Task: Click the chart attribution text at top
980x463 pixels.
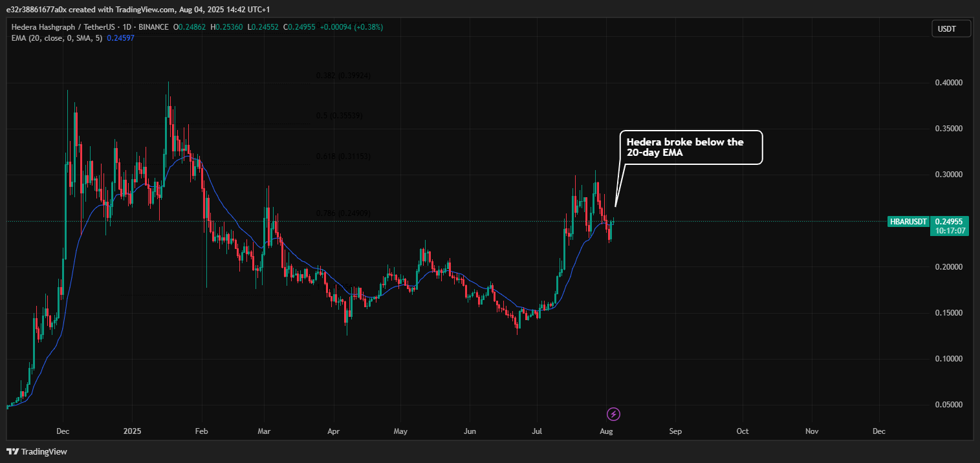Action: click(x=138, y=10)
